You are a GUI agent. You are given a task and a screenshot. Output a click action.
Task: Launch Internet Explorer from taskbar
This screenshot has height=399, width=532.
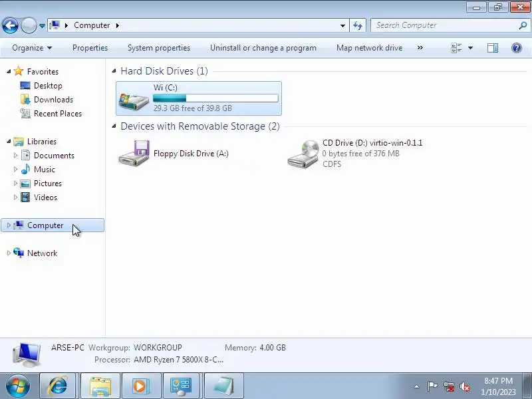(x=58, y=386)
